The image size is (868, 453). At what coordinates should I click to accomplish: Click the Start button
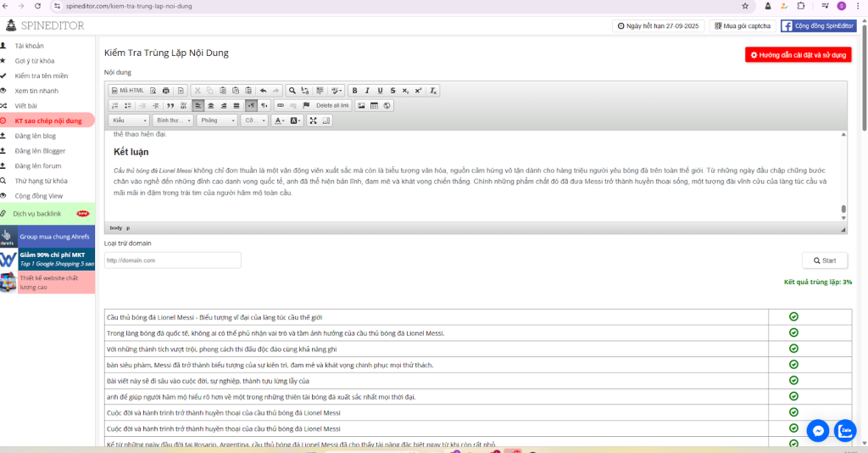pyautogui.click(x=824, y=260)
